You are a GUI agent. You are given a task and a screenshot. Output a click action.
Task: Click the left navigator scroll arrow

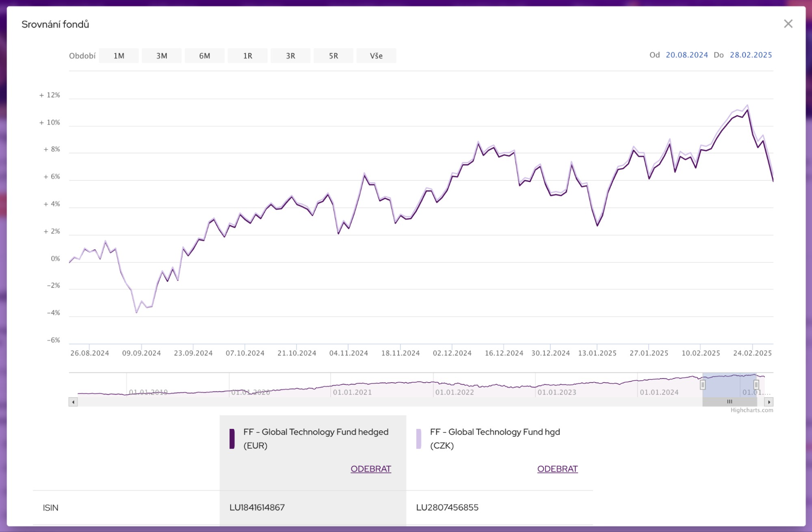coord(73,401)
